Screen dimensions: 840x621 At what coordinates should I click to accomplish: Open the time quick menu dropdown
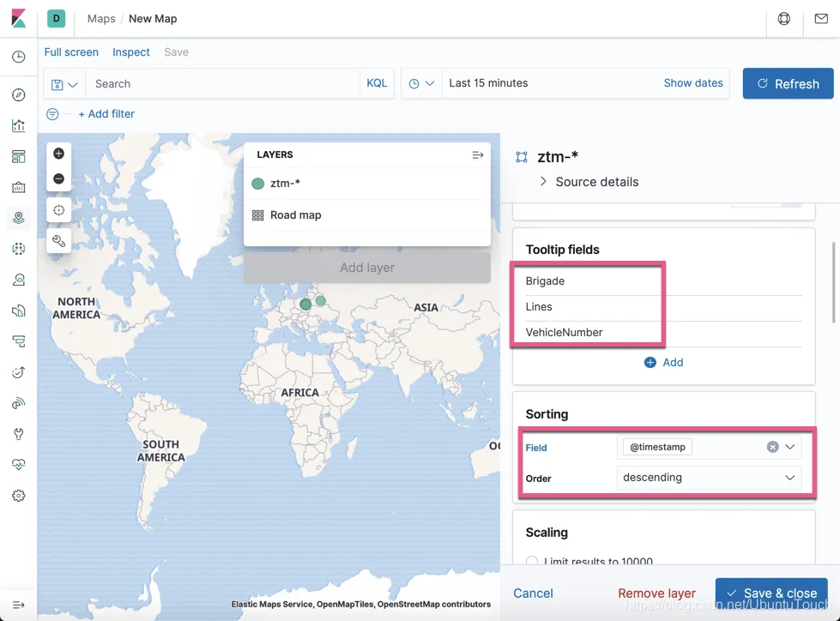click(421, 83)
